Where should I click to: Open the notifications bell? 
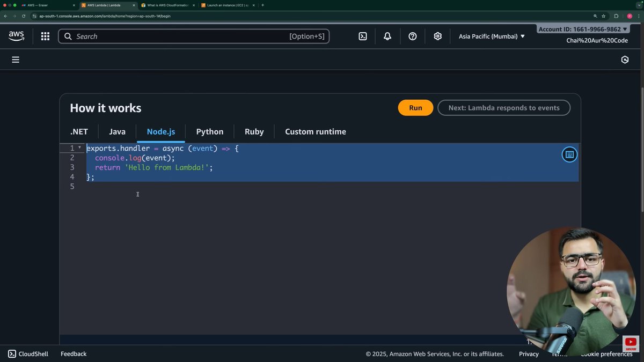pyautogui.click(x=387, y=36)
